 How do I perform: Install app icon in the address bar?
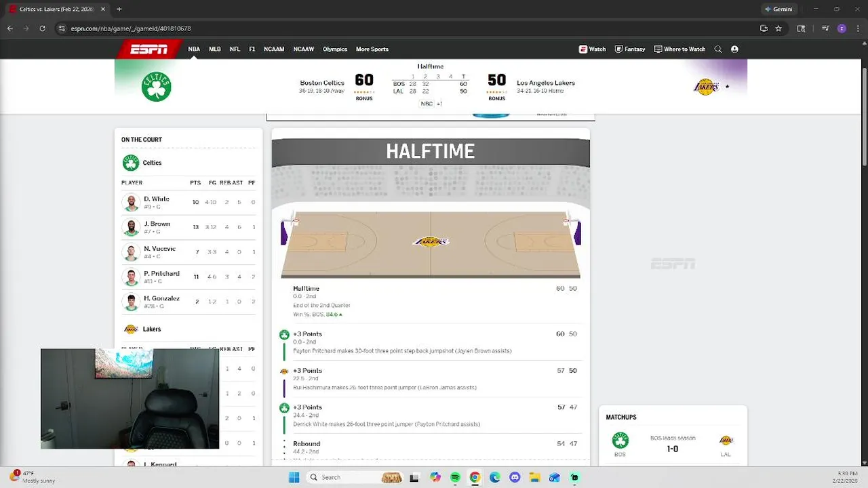(764, 28)
